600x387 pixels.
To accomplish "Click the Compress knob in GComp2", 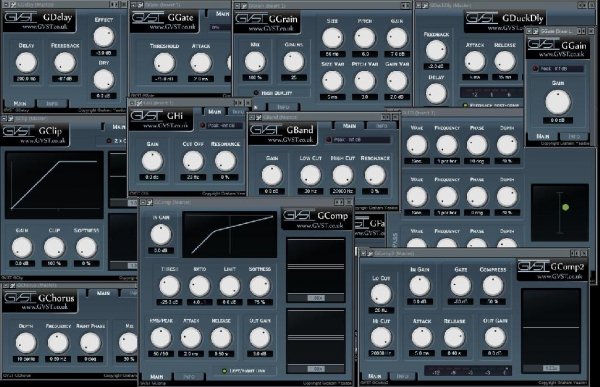I will tap(493, 286).
